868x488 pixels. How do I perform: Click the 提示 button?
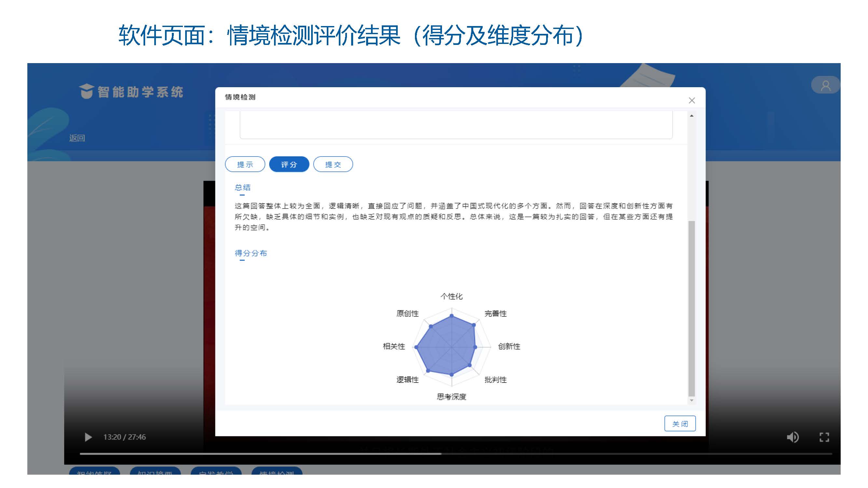click(245, 164)
